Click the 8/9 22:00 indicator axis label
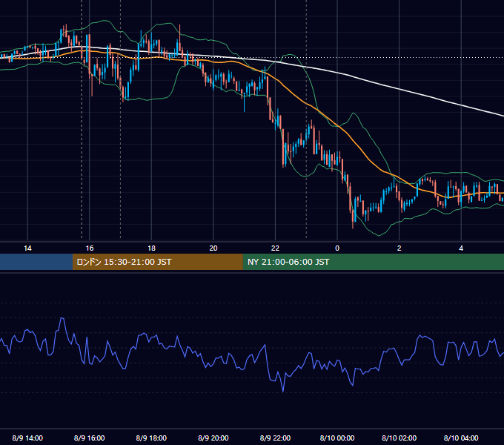The height and width of the screenshot is (445, 504). click(275, 438)
